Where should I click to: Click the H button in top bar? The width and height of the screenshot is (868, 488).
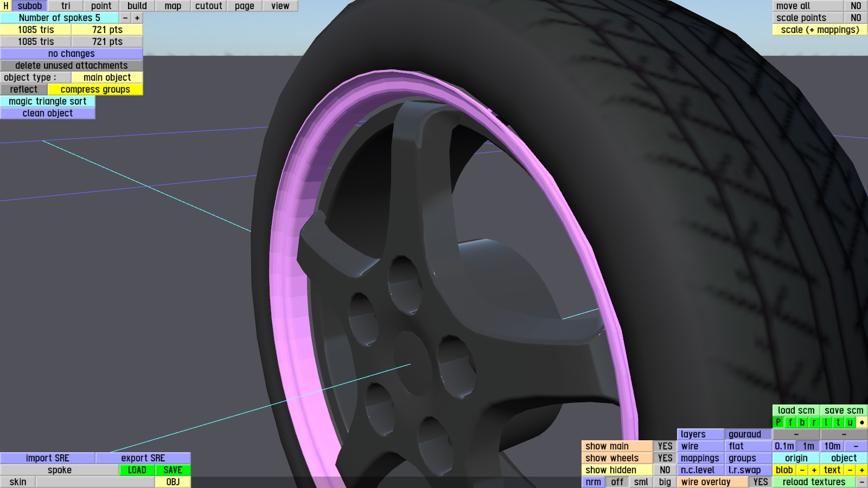pos(6,6)
